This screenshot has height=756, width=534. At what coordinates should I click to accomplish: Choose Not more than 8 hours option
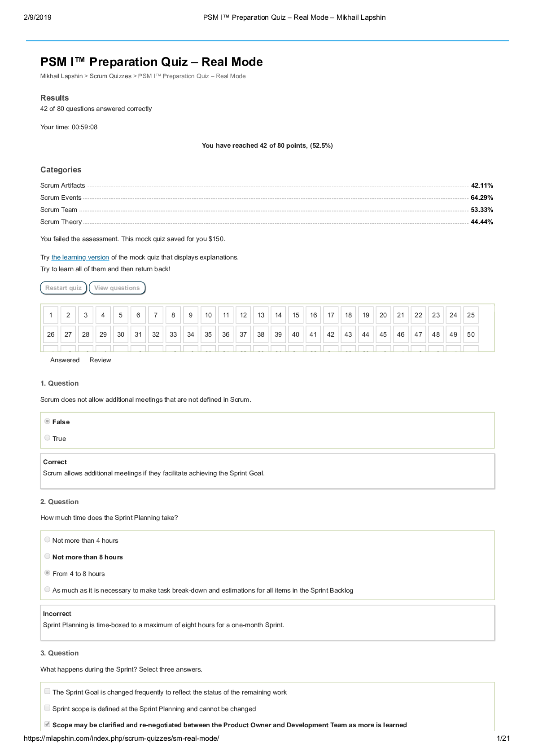coord(48,557)
